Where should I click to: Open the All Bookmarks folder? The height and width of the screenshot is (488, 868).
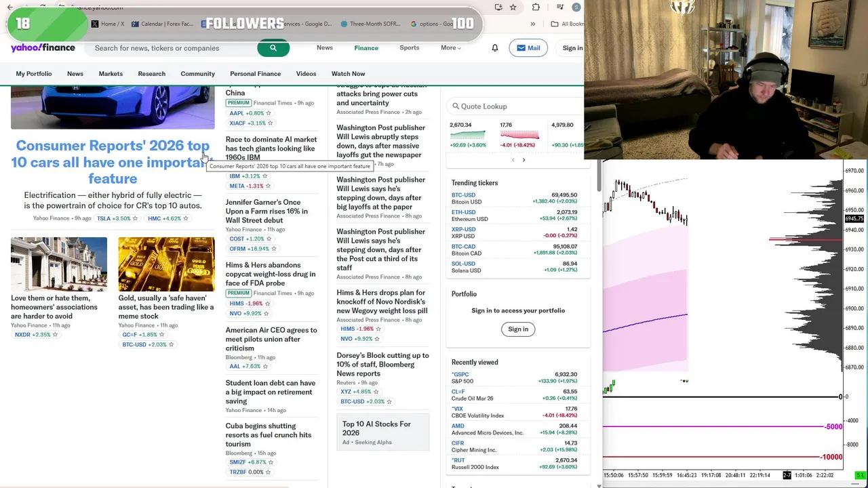point(568,24)
